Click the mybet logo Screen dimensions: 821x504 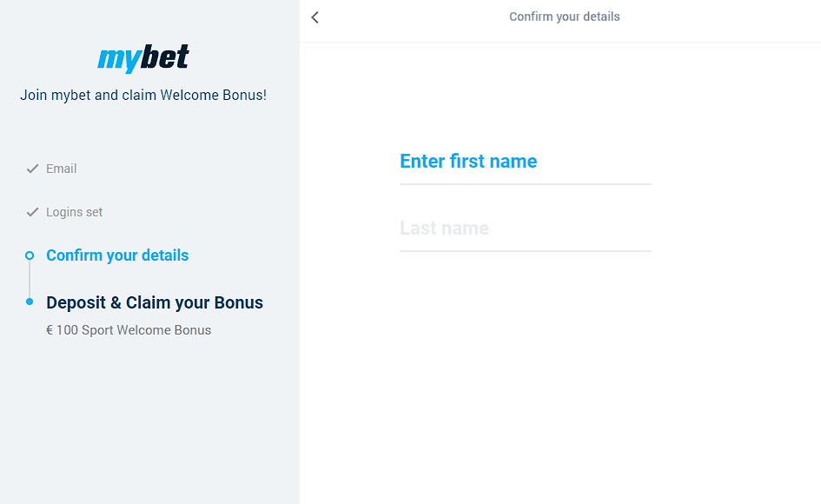click(142, 57)
